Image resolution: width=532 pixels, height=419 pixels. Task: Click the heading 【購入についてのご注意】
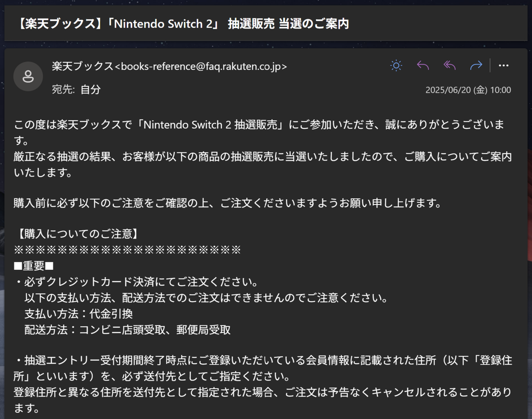77,234
